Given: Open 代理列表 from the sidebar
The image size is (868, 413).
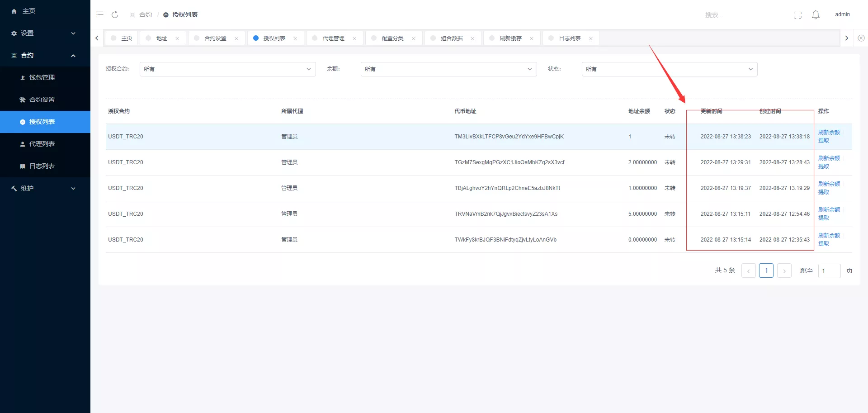Looking at the screenshot, I should point(42,143).
